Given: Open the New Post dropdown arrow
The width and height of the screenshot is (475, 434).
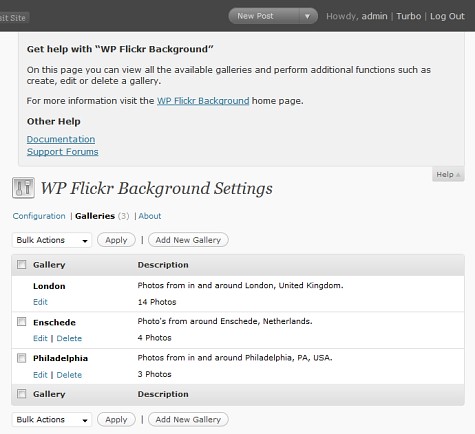Looking at the screenshot, I should (307, 16).
